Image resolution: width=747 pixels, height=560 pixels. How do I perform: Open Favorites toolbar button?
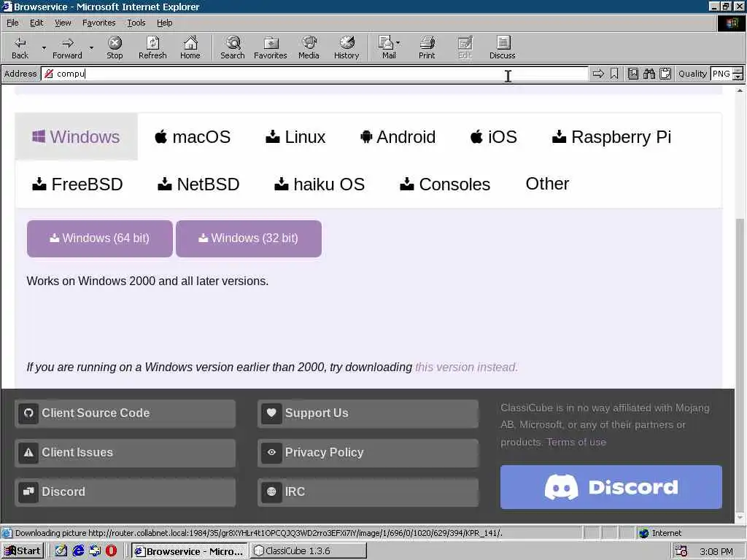point(271,47)
